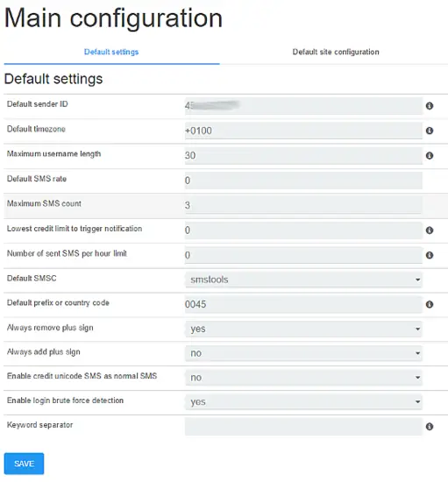Image resolution: width=448 pixels, height=482 pixels.
Task: Click the Default timezone input field
Action: pyautogui.click(x=303, y=131)
